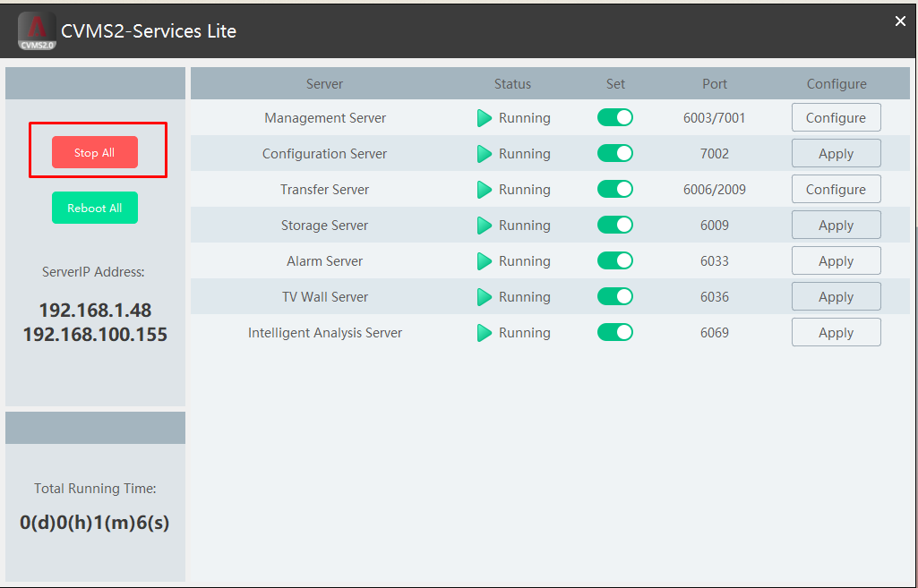This screenshot has width=918, height=588.
Task: Click port value 7002
Action: click(x=715, y=153)
